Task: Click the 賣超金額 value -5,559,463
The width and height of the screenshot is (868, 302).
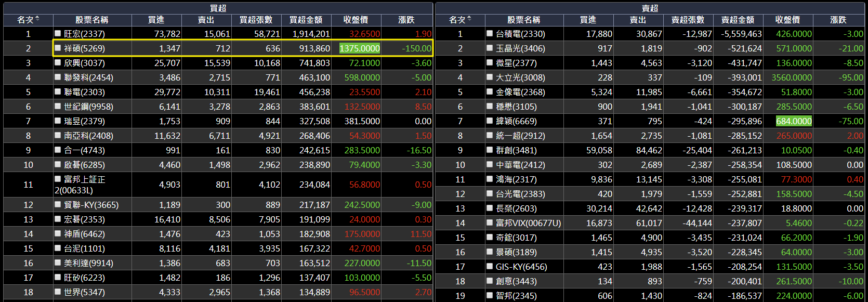Action: pyautogui.click(x=742, y=34)
